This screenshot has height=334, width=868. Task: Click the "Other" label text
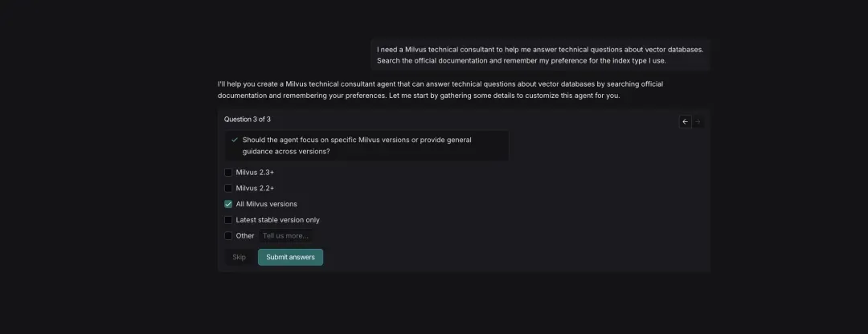(245, 236)
